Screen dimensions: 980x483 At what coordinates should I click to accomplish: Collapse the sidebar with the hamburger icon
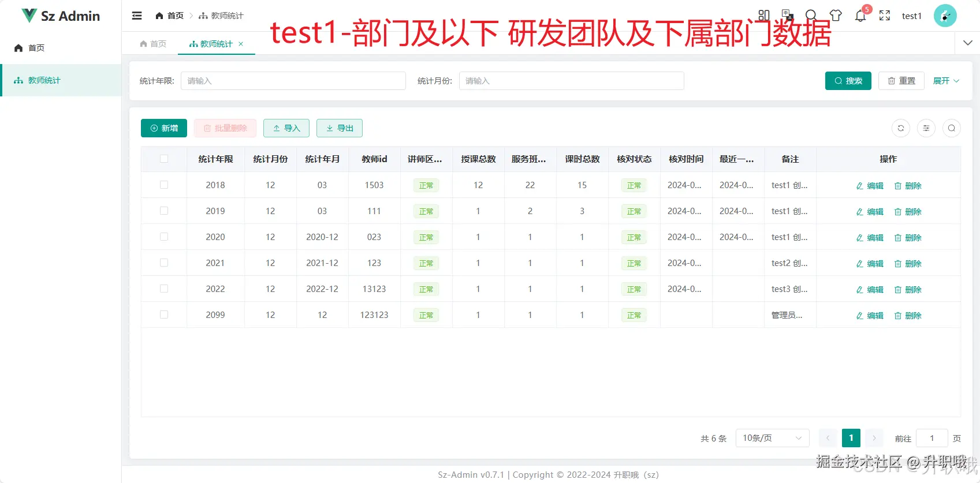tap(137, 16)
